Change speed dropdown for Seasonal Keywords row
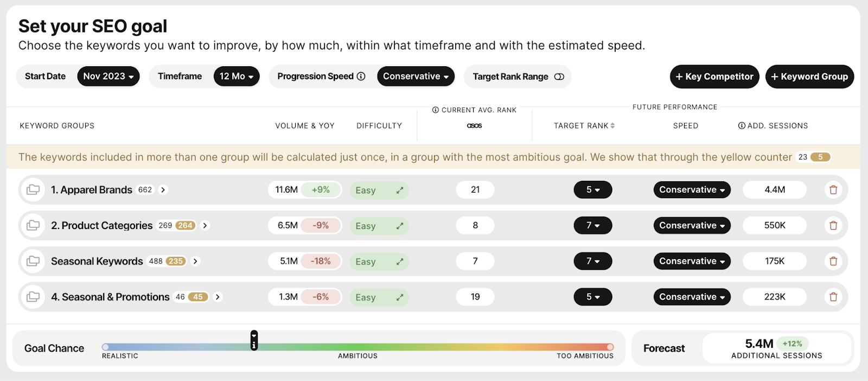The image size is (868, 381). pos(692,261)
